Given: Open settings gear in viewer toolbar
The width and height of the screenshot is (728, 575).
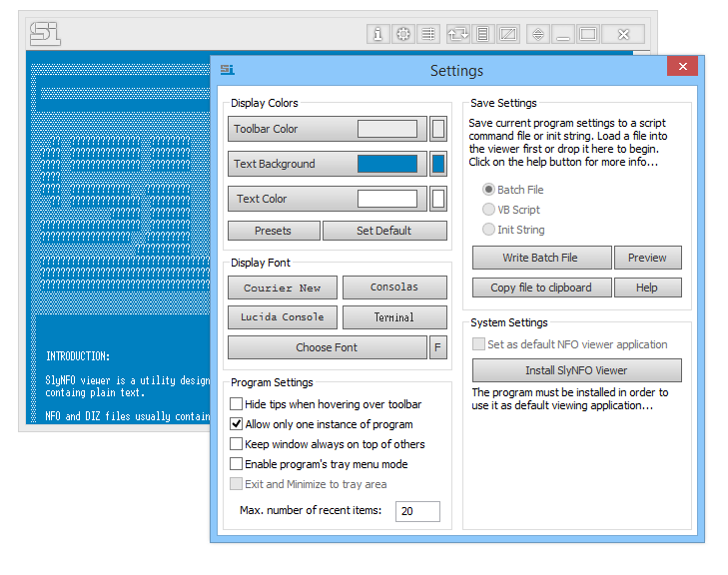Looking at the screenshot, I should click(403, 34).
